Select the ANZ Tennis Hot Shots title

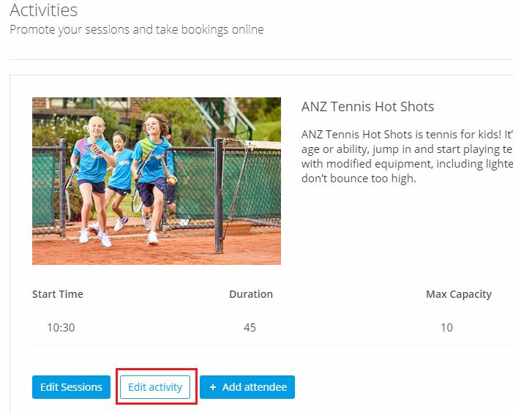(368, 107)
